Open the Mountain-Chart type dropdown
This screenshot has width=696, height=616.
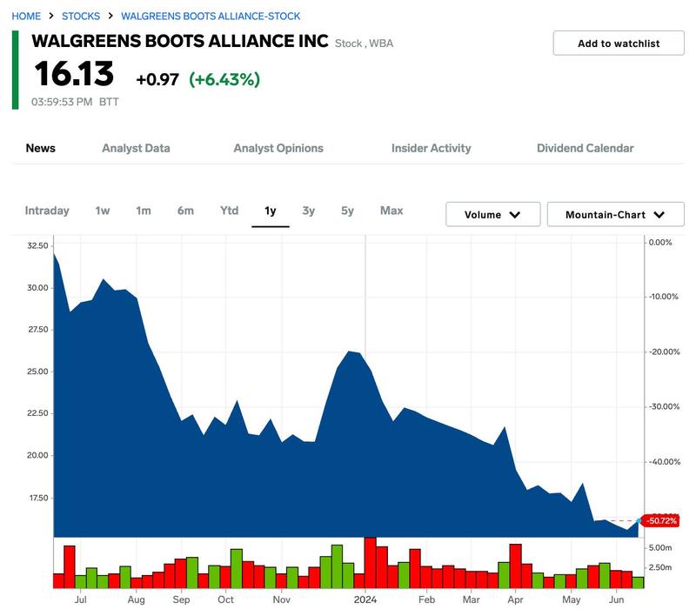click(616, 214)
